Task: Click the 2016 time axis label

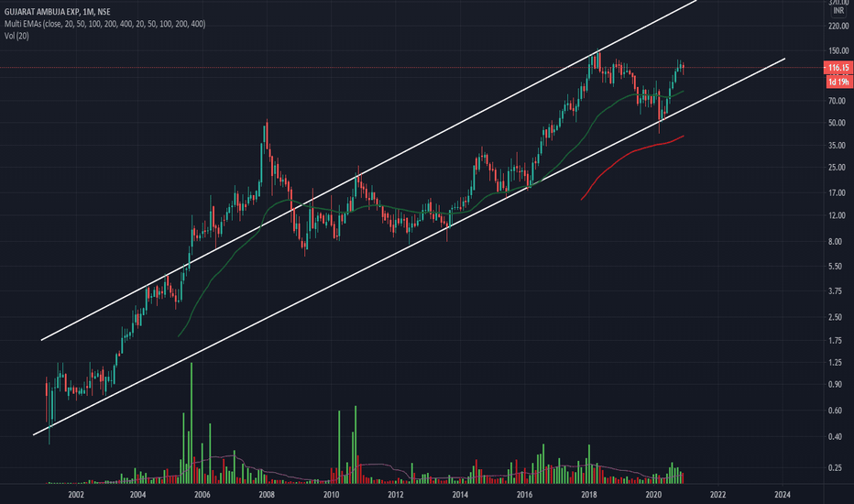Action: coord(524,495)
